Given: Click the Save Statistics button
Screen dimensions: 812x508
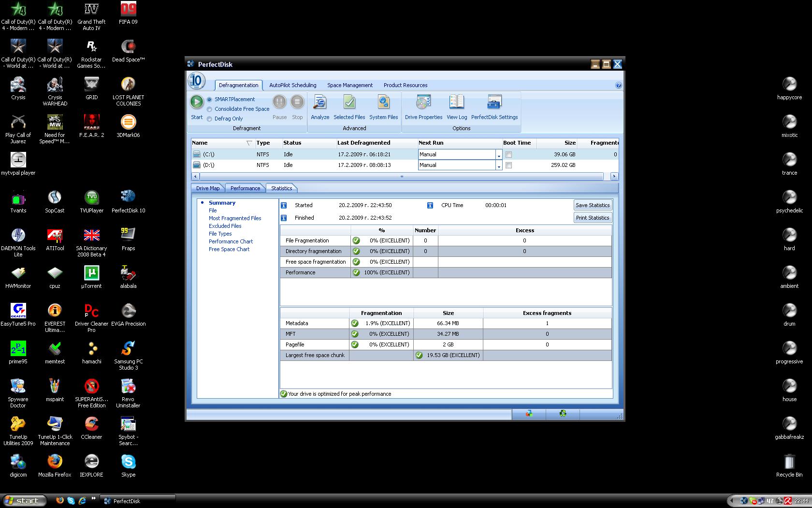Looking at the screenshot, I should (593, 205).
